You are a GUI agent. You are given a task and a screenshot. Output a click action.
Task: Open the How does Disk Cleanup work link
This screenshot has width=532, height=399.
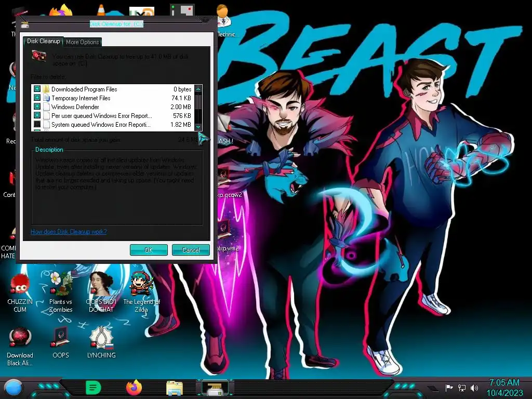pyautogui.click(x=69, y=232)
